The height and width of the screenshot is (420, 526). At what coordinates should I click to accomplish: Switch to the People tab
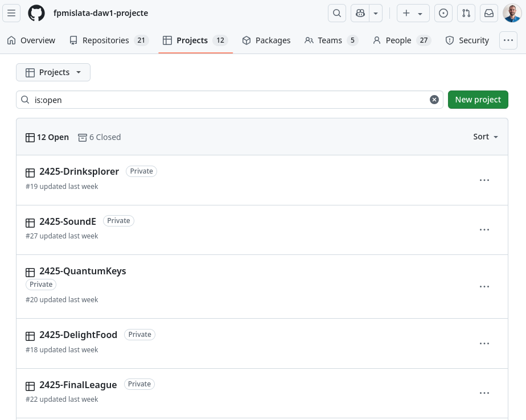pyautogui.click(x=401, y=40)
